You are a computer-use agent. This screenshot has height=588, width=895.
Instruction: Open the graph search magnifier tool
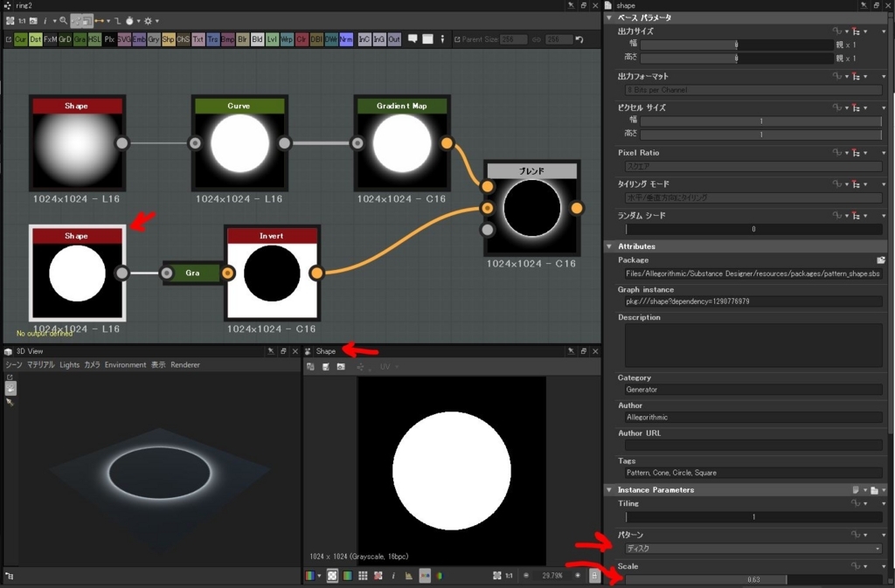click(63, 21)
